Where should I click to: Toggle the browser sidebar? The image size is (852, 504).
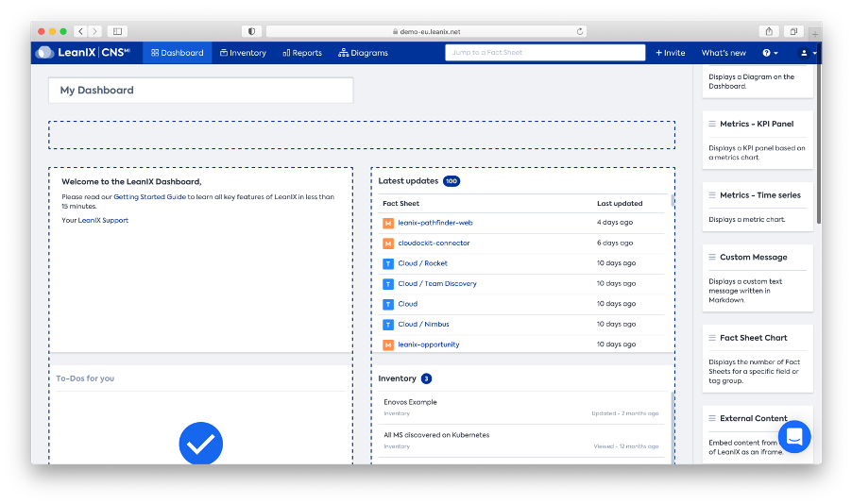(x=117, y=31)
